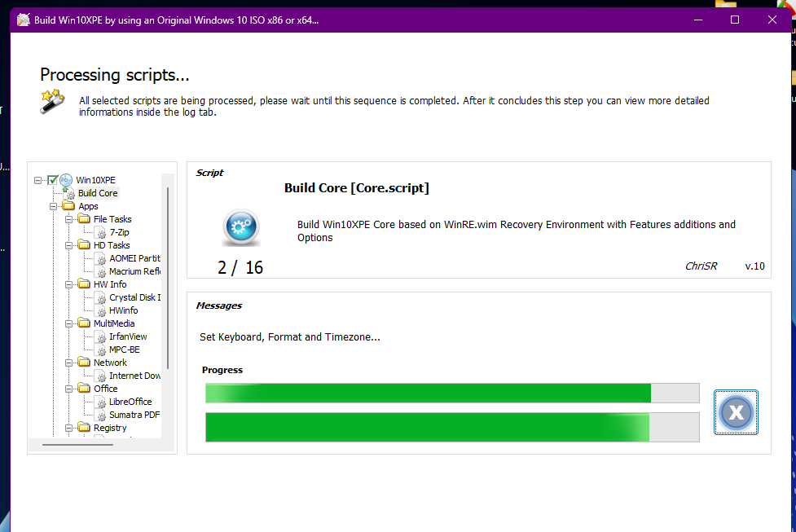Select the 7-Zip tree label
Screen dimensions: 796x532
coord(119,232)
